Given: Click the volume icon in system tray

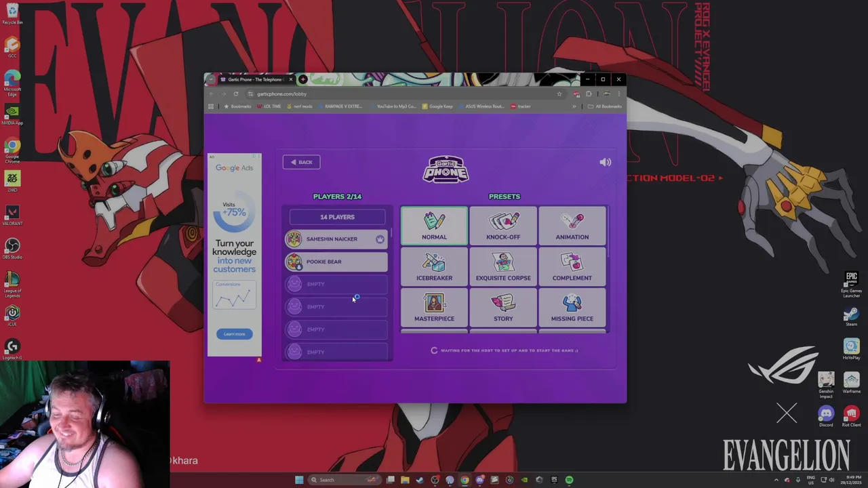Looking at the screenshot, I should [x=833, y=480].
